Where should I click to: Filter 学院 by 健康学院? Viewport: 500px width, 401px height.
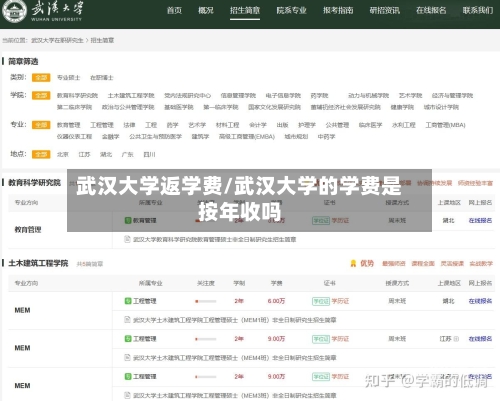point(402,107)
